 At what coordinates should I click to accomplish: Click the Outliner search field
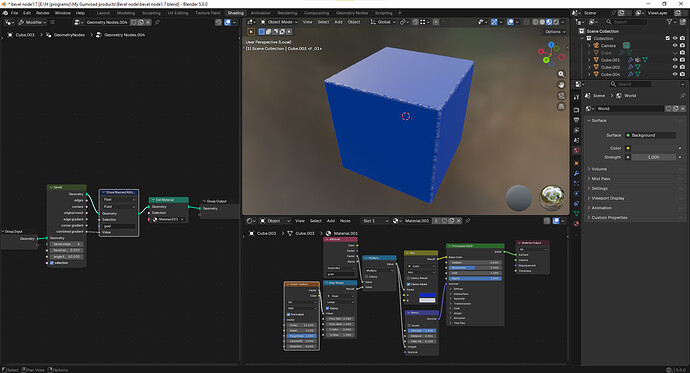click(x=627, y=22)
